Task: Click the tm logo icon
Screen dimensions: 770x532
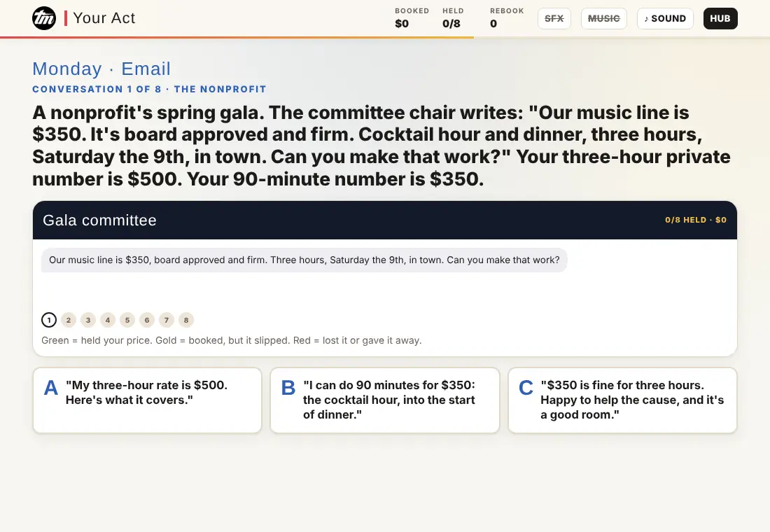Action: pyautogui.click(x=44, y=19)
